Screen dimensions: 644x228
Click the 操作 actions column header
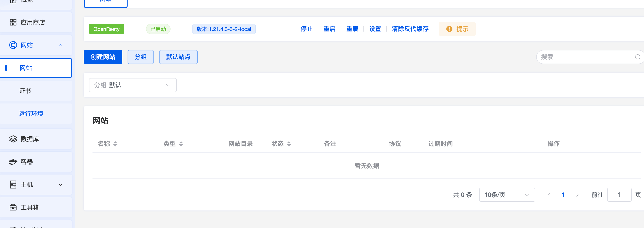pos(554,144)
